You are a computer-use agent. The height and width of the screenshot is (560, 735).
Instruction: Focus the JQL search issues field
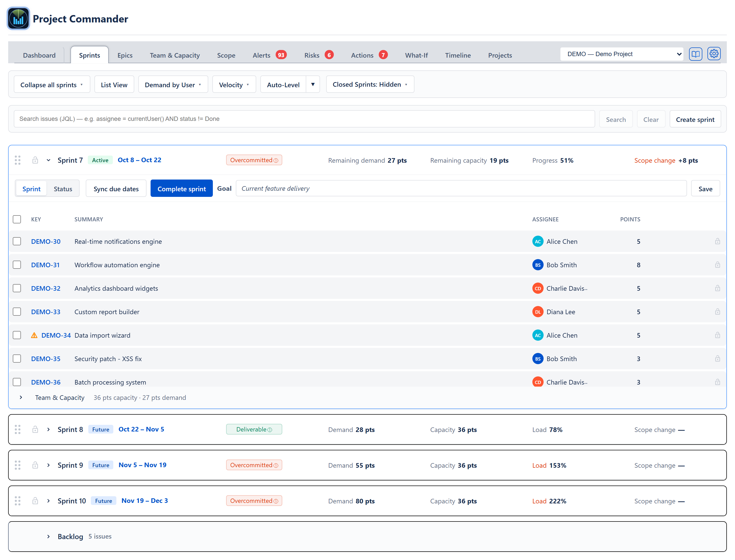pyautogui.click(x=304, y=119)
